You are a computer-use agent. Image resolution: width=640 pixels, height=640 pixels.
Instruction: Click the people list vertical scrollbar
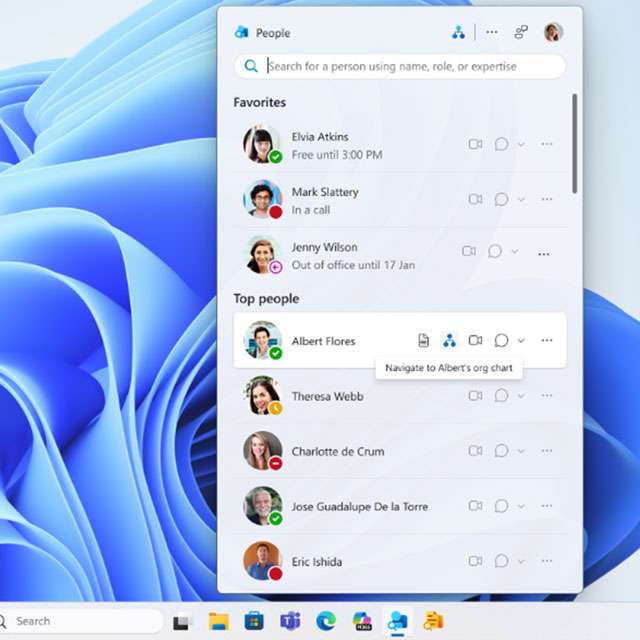click(x=574, y=145)
